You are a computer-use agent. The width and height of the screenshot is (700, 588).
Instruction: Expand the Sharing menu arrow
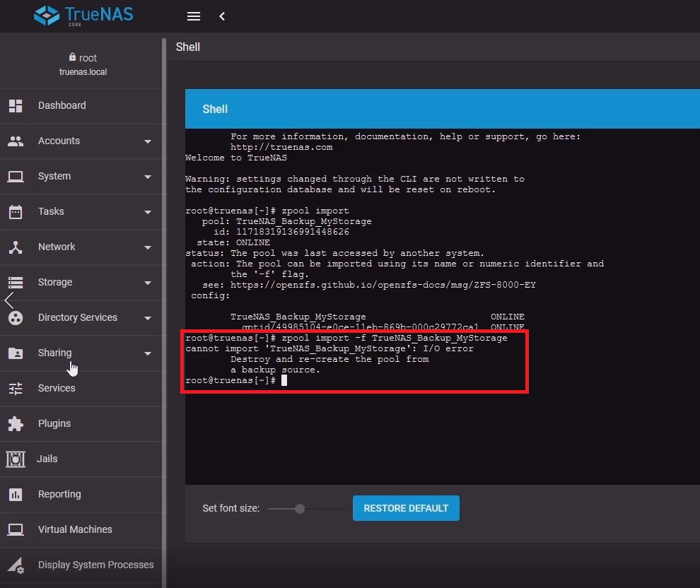click(147, 353)
